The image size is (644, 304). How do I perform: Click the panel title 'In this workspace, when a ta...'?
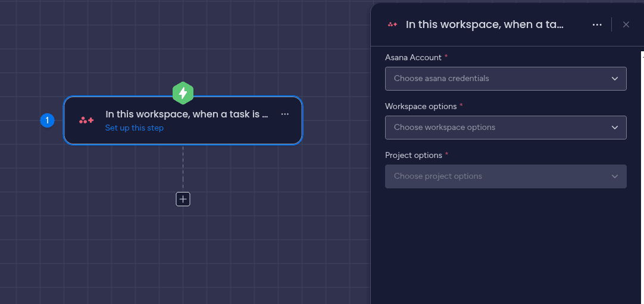pos(484,24)
